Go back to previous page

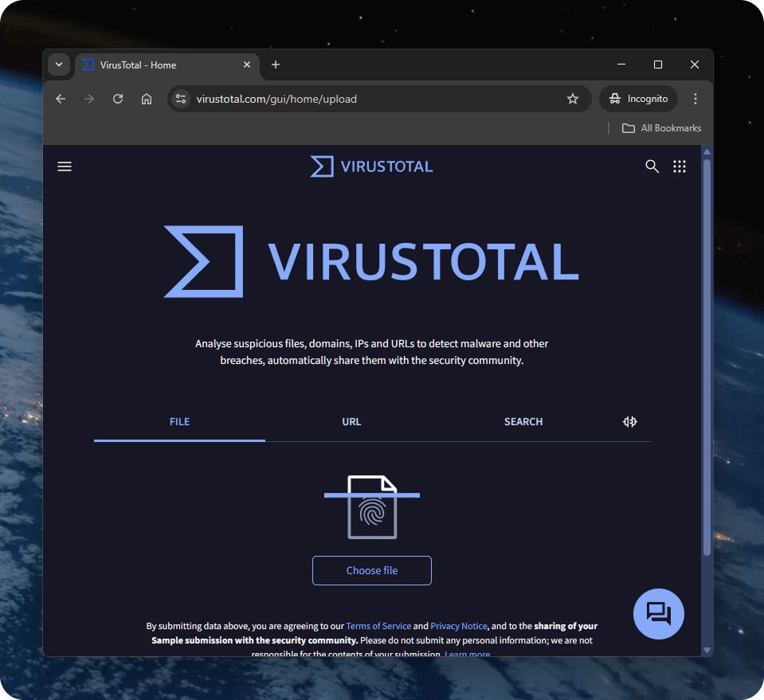(61, 99)
